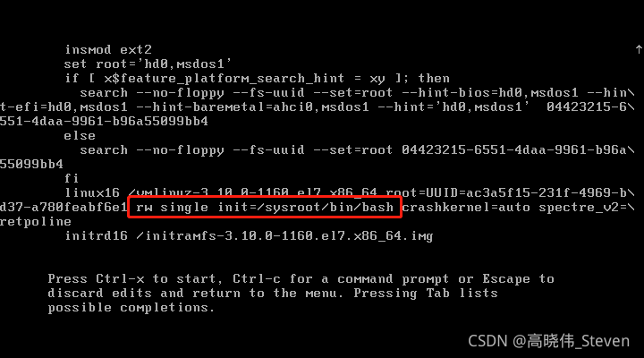The image size is (644, 358).
Task: Click the 'possible completions.' help text
Action: pyautogui.click(x=131, y=308)
